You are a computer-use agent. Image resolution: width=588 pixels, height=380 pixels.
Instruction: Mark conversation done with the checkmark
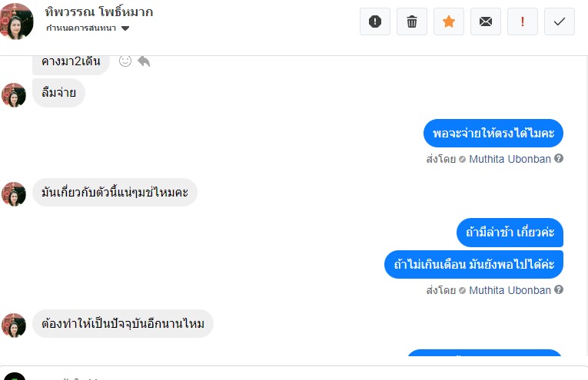560,21
